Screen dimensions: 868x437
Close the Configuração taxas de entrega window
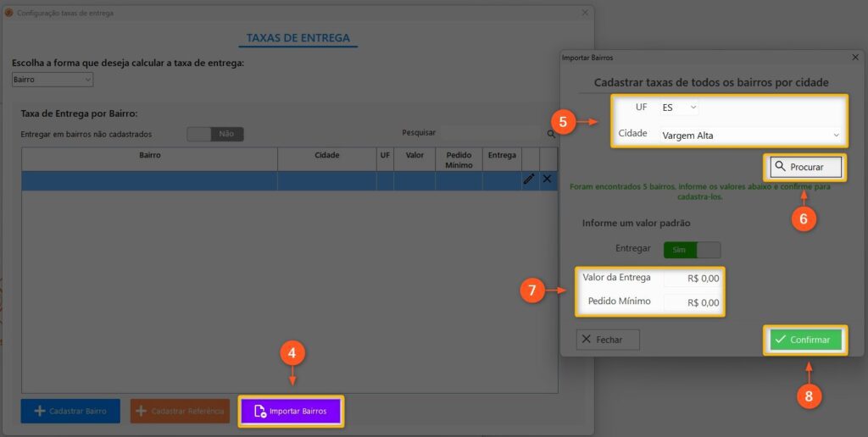click(585, 13)
